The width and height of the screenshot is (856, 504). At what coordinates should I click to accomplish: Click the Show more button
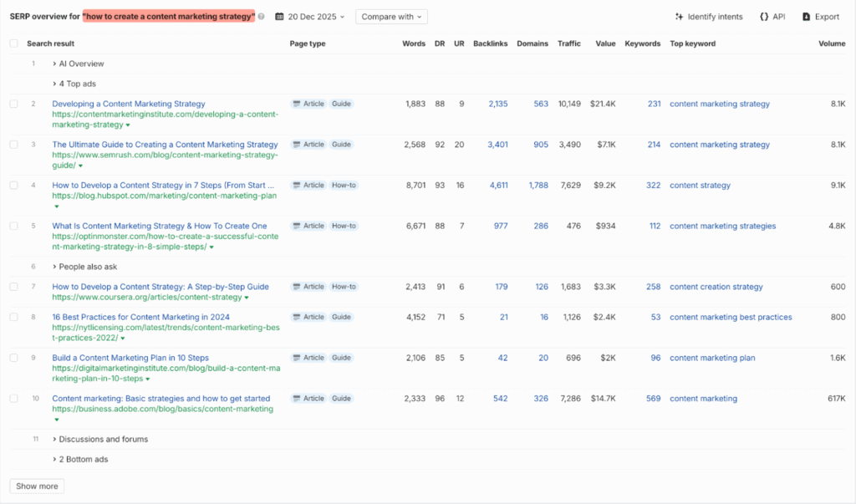pos(36,486)
